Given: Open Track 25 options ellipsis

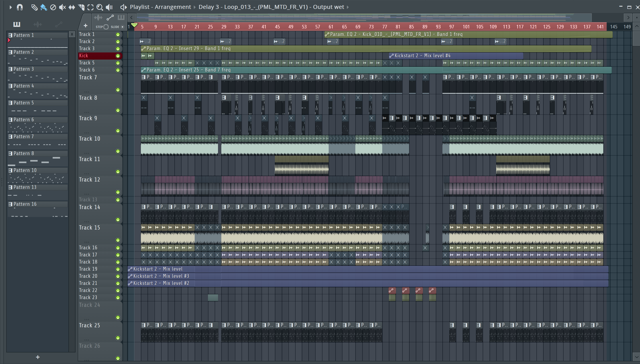Looking at the screenshot, I should [86, 340].
